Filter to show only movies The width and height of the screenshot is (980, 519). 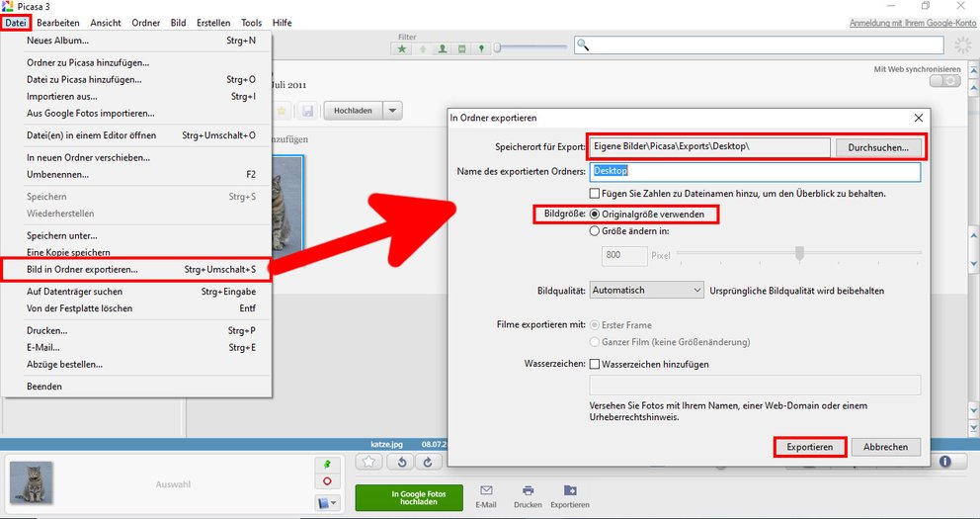pos(462,48)
